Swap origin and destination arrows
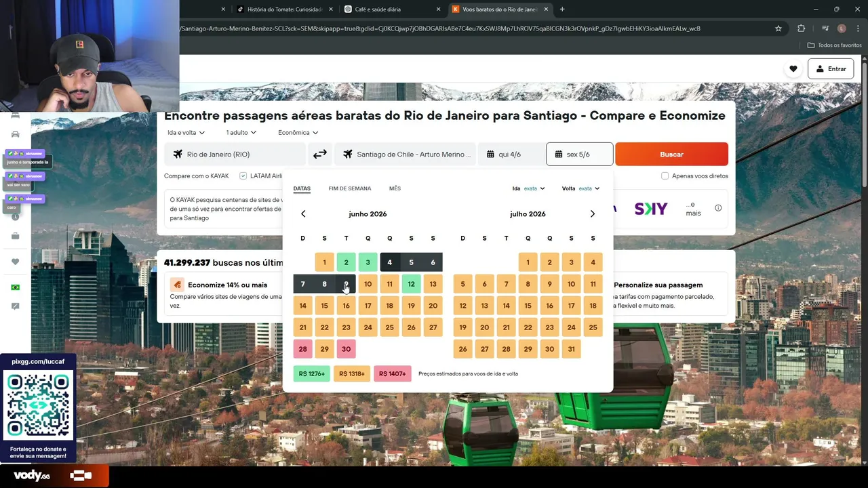 click(320, 155)
